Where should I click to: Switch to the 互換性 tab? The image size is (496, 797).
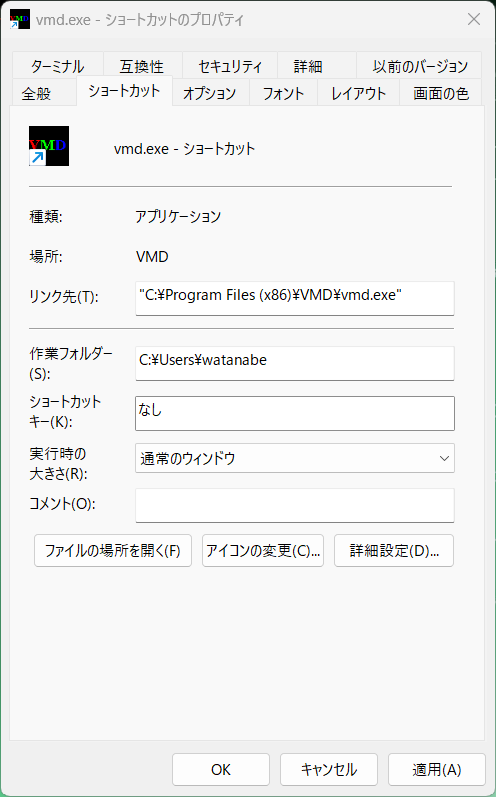tap(142, 66)
